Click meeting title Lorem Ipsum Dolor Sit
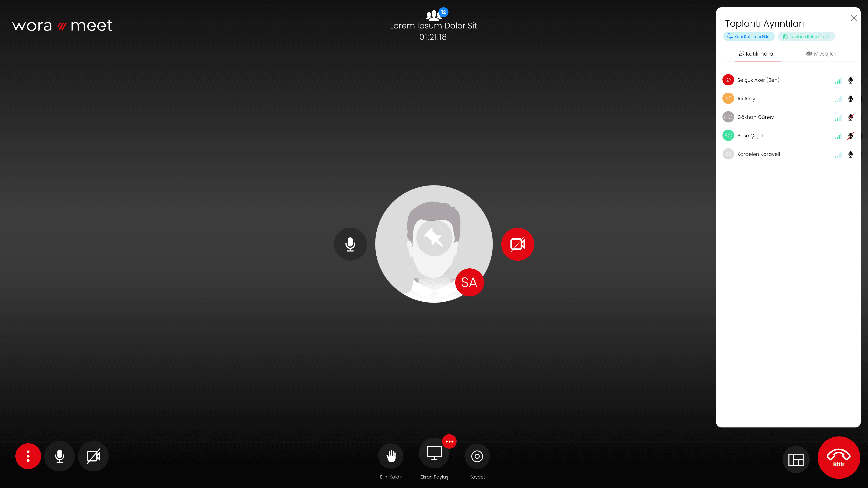 tap(433, 26)
